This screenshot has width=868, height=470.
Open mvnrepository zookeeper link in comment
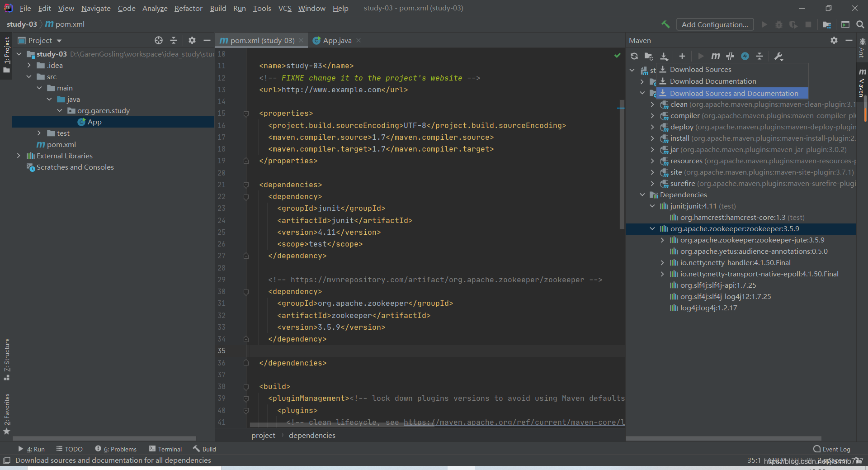[x=437, y=280]
